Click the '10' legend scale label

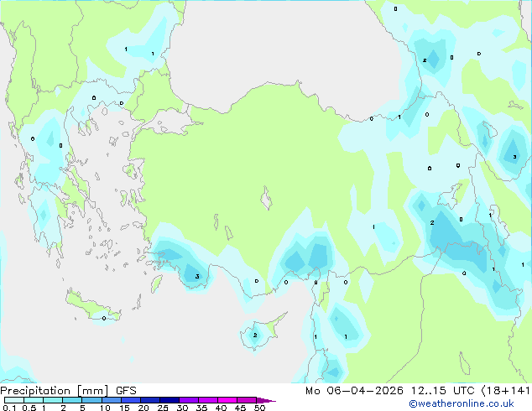click(x=105, y=408)
